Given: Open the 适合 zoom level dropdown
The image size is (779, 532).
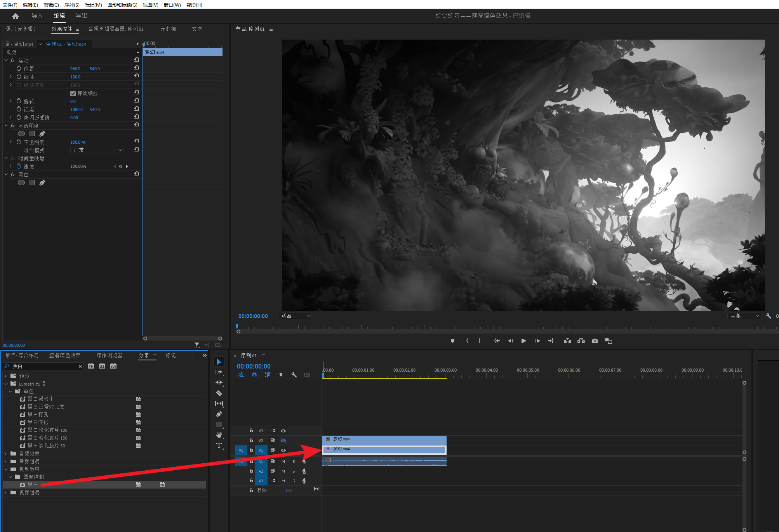Looking at the screenshot, I should [295, 316].
